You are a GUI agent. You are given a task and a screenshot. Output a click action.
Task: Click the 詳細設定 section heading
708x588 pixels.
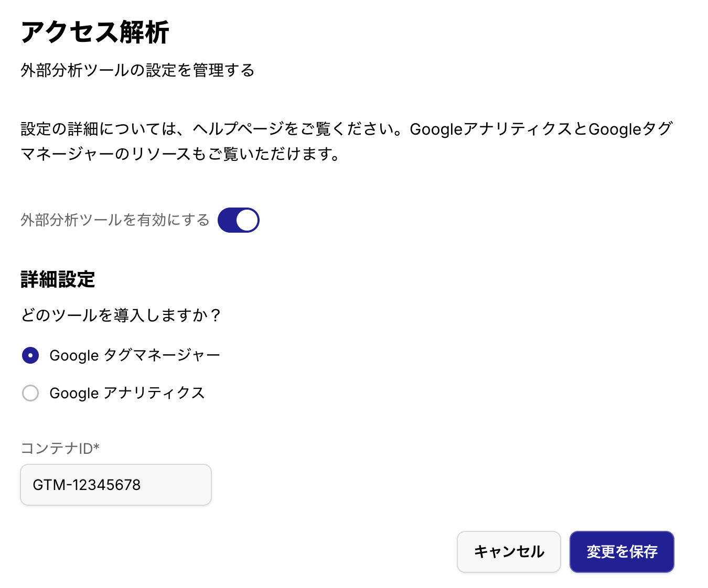(x=58, y=280)
